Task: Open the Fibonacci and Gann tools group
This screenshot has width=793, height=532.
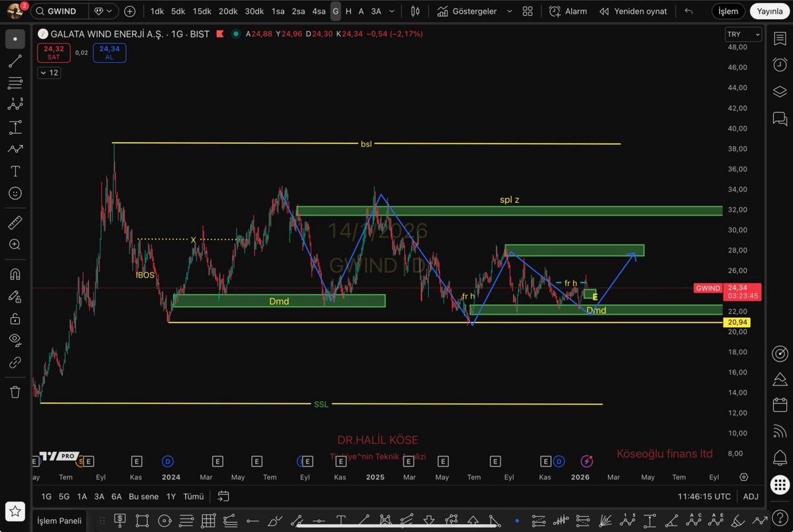Action: tap(15, 83)
